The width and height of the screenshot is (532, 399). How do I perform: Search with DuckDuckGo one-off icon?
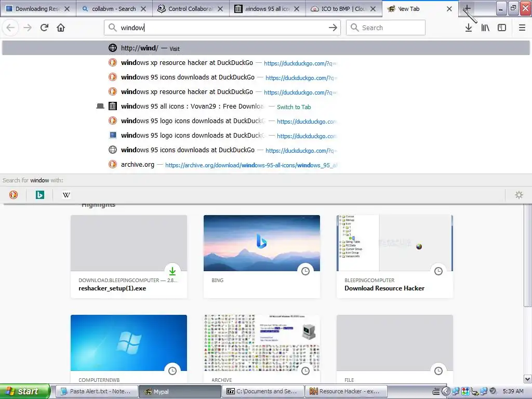[x=14, y=195]
